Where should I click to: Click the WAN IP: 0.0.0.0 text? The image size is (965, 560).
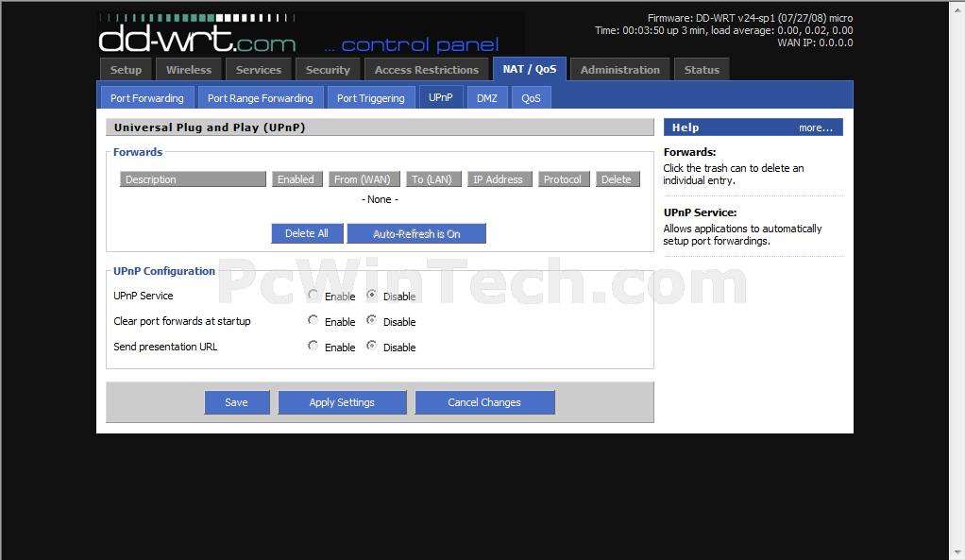[815, 42]
